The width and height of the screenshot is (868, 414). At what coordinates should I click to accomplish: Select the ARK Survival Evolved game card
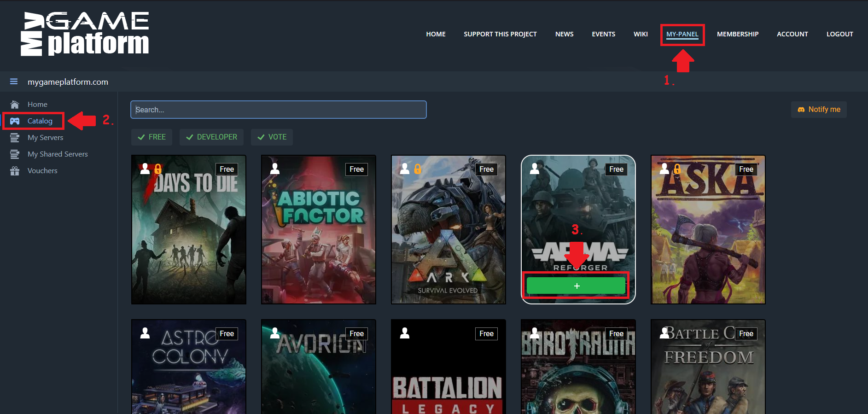(449, 230)
